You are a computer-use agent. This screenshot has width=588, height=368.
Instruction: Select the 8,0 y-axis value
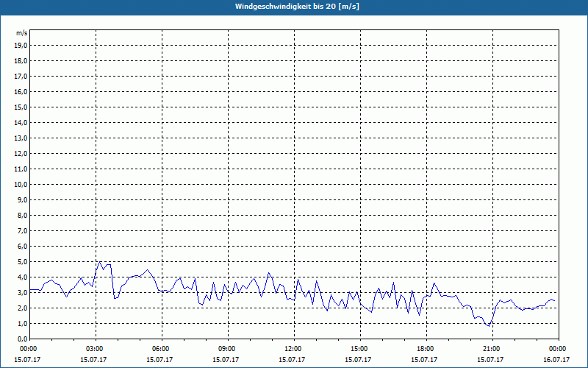pos(22,215)
